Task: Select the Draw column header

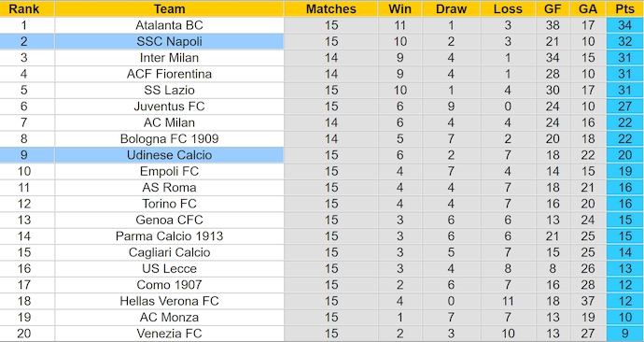Action: (451, 8)
